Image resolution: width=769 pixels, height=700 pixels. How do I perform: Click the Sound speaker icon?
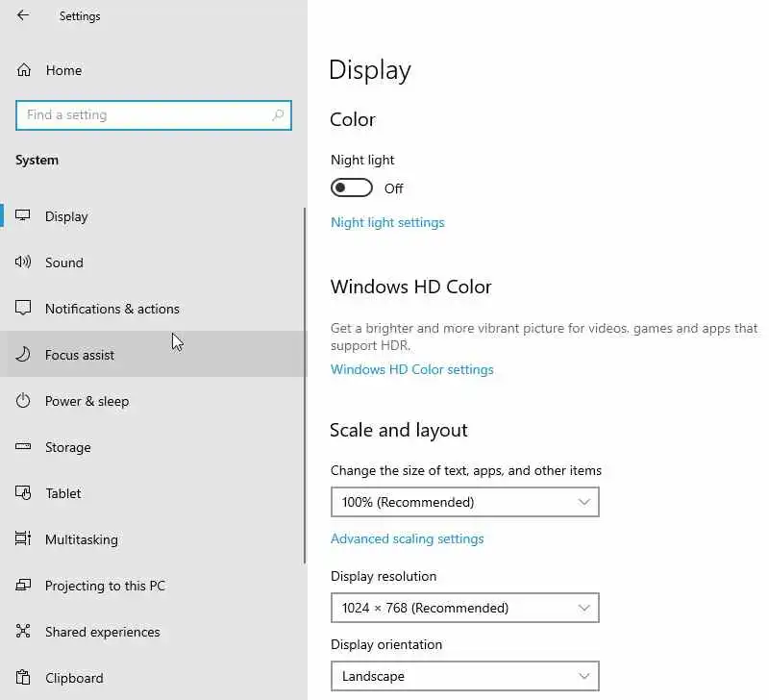point(22,262)
